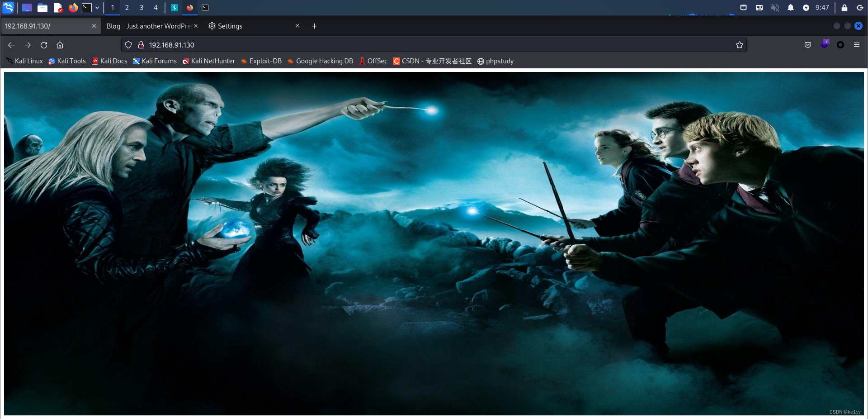This screenshot has width=868, height=419.
Task: Go to the Firefox home page
Action: pyautogui.click(x=60, y=45)
